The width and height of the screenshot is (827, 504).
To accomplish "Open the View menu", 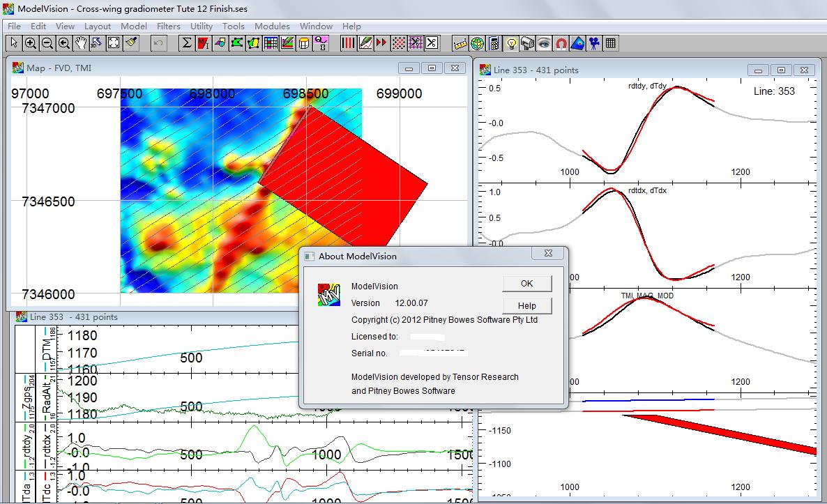I will [x=65, y=26].
